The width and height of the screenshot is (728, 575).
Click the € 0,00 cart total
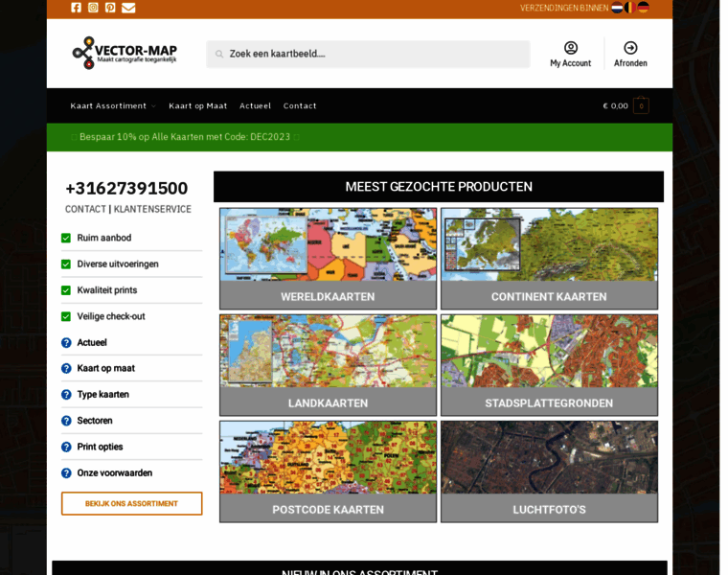[x=615, y=106]
